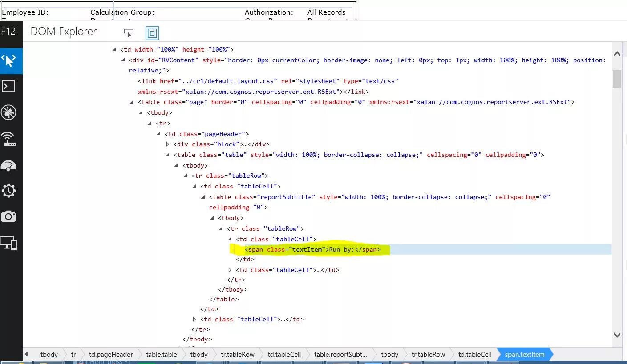Screen dimensions: 627x364
Task: Click the F12 label in sidebar
Action: click(8, 32)
